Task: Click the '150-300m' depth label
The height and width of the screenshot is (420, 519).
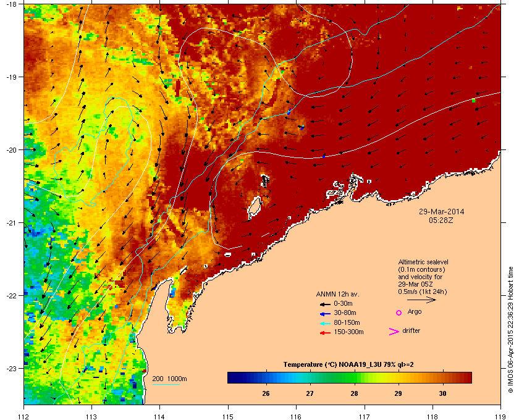Action: (x=348, y=332)
